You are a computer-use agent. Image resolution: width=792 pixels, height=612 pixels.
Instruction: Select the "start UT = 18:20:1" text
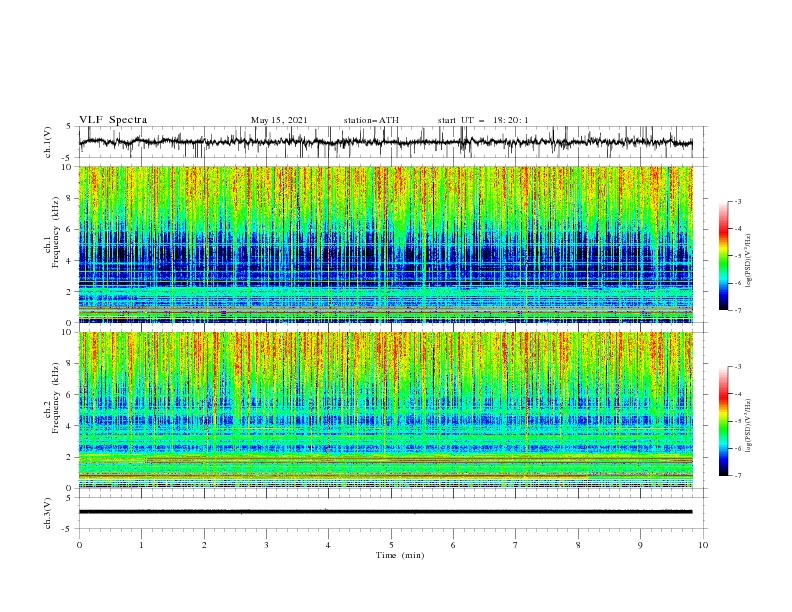coord(483,120)
